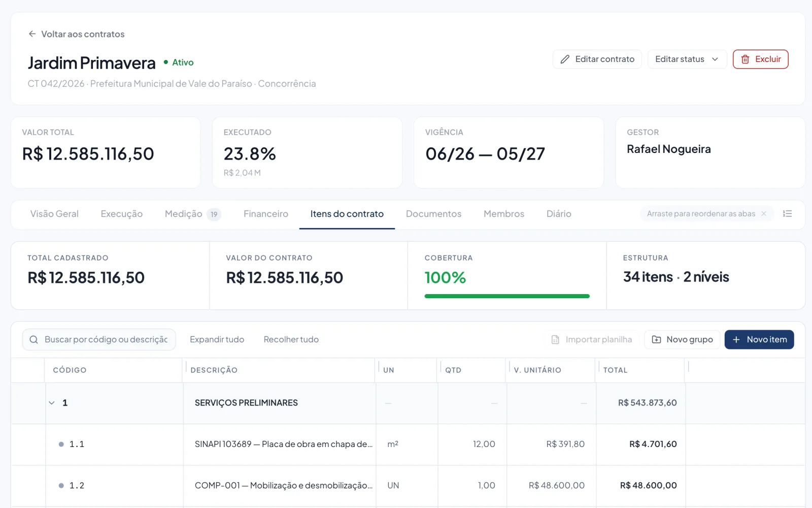Click the Cobertura 100% progress bar

pos(507,296)
